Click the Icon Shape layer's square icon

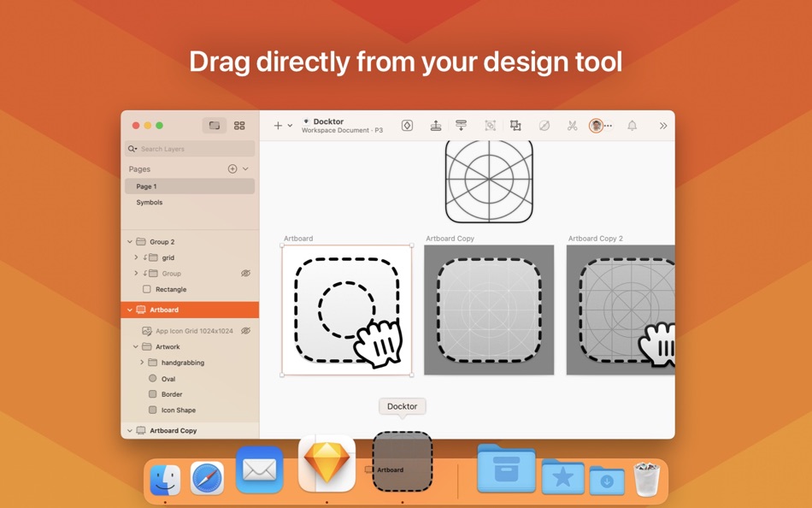pyautogui.click(x=153, y=410)
